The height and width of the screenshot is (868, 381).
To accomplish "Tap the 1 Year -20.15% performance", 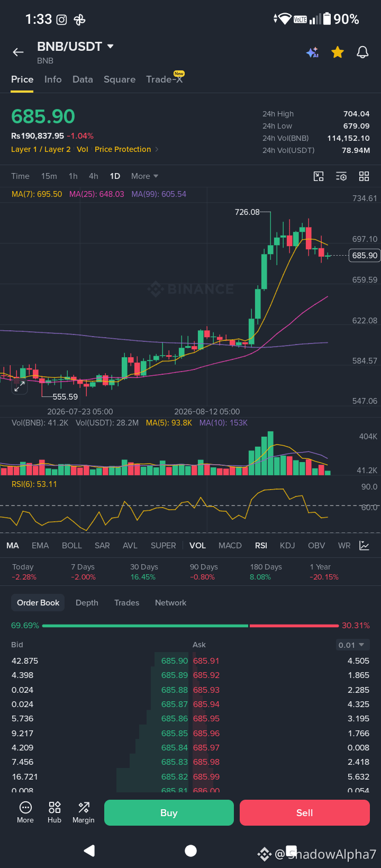I will (x=324, y=572).
